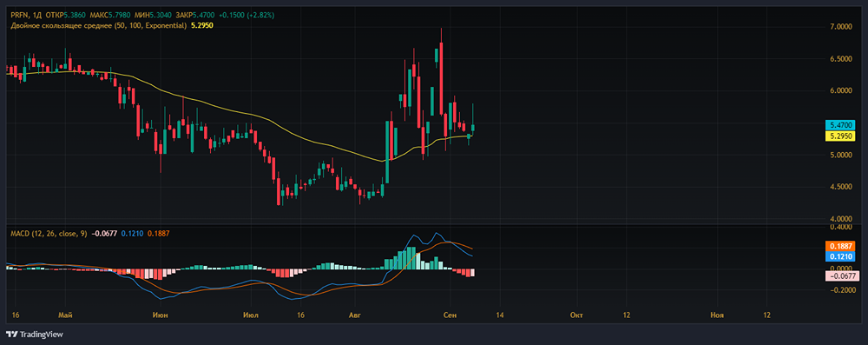Click the 5.0000 price scale label
868x345 pixels.
point(841,156)
